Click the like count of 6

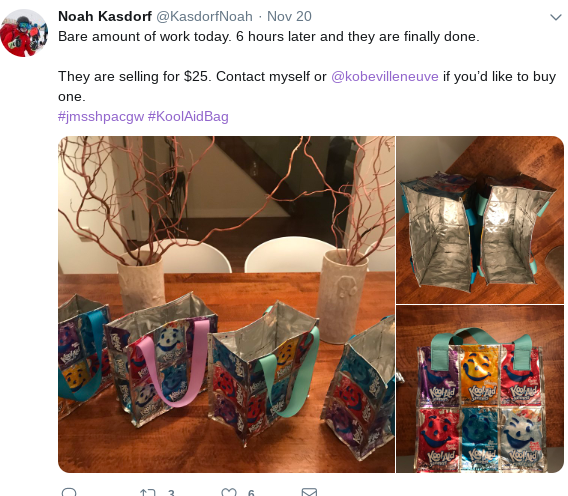[251, 493]
